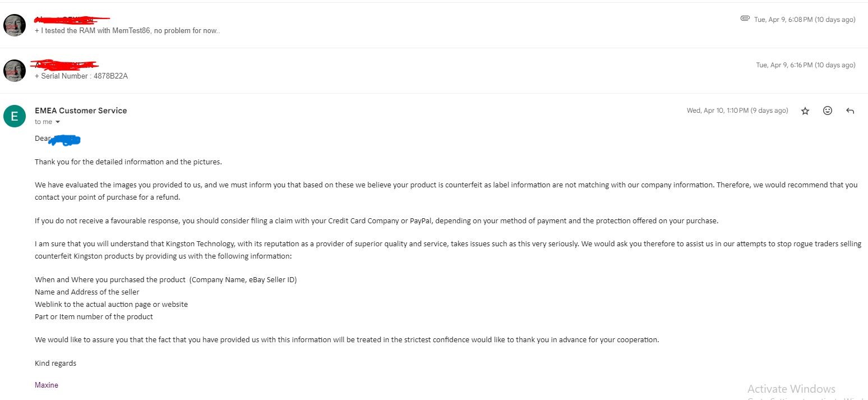Expand the "to me" recipient details arrow

(x=57, y=122)
